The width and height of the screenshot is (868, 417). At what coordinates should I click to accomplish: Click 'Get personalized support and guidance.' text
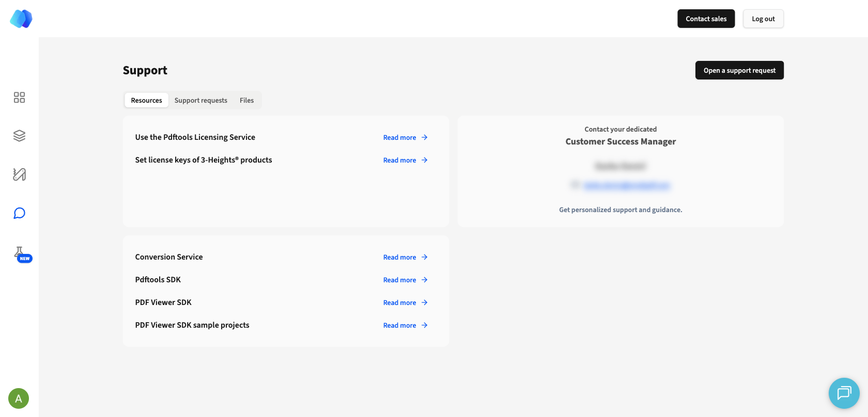tap(621, 210)
